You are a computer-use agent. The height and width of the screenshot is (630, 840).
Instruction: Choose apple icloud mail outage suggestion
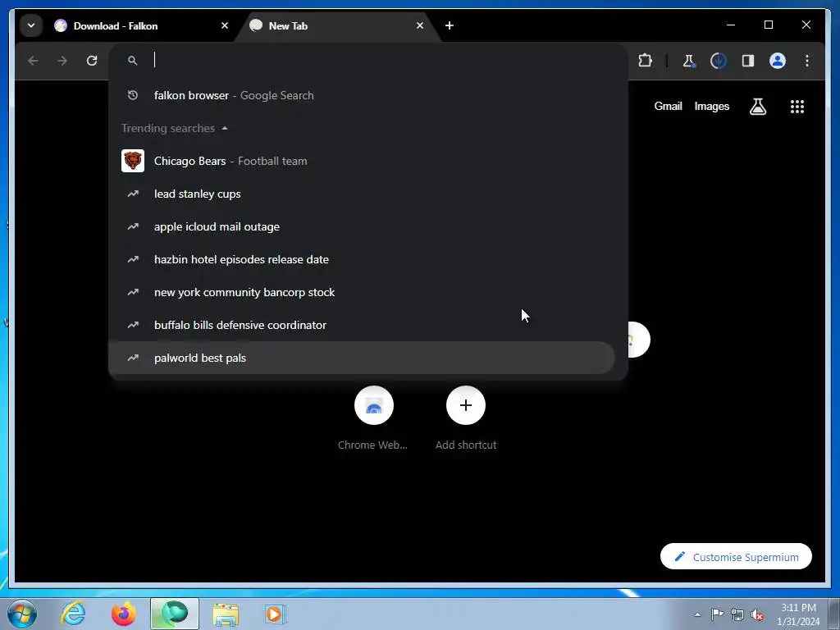[x=362, y=226]
